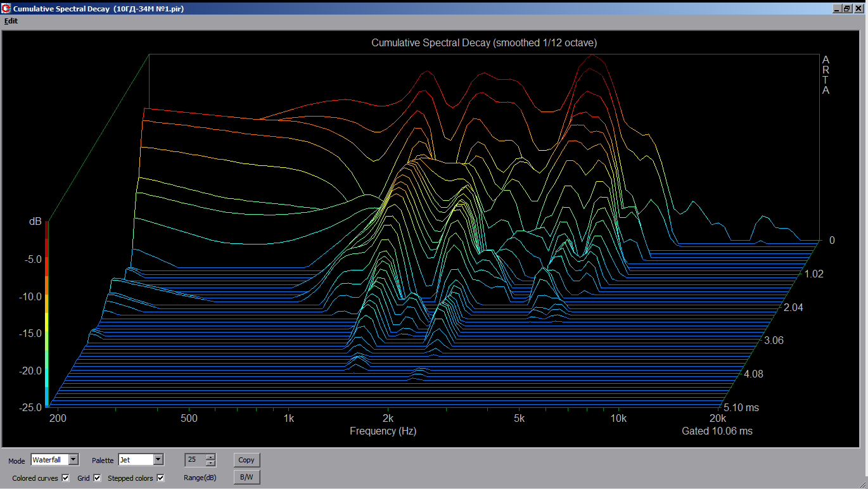Decrease Range(dB) with the down arrow
868x489 pixels.
pos(211,463)
